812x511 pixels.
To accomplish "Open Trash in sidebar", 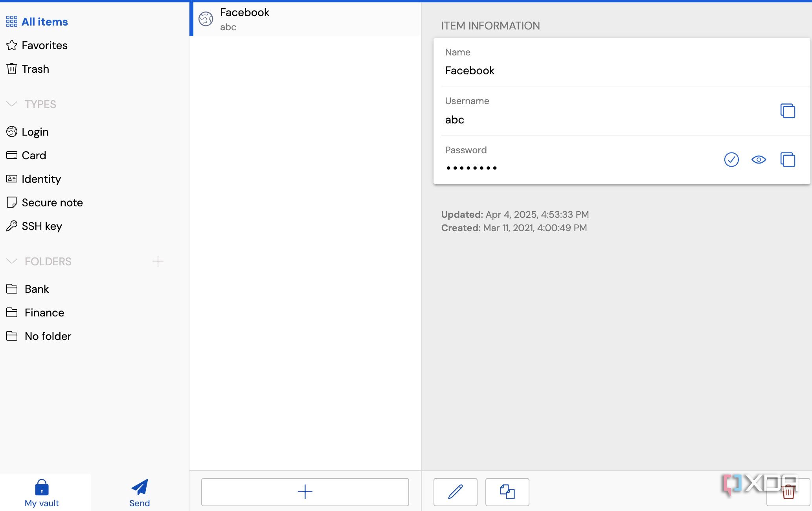I will (x=35, y=69).
